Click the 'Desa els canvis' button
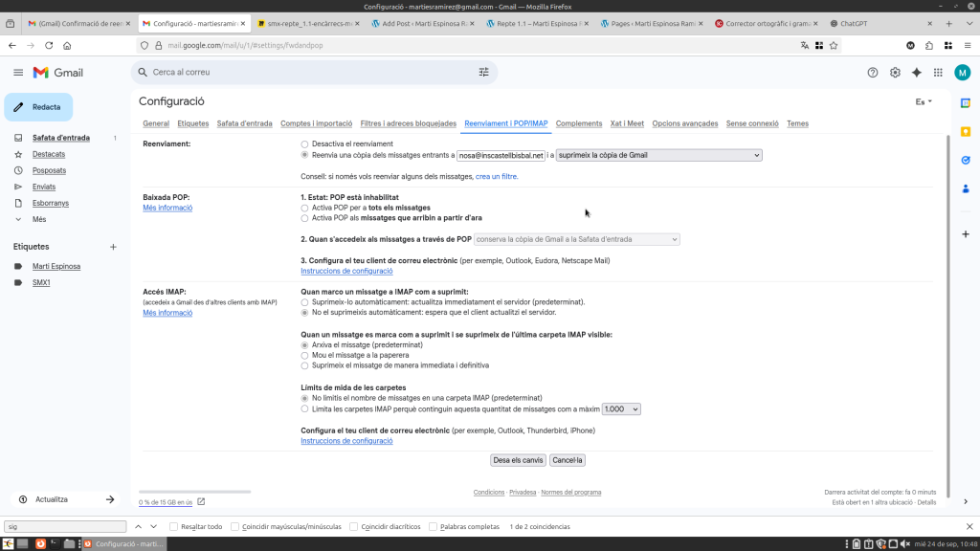 [518, 460]
